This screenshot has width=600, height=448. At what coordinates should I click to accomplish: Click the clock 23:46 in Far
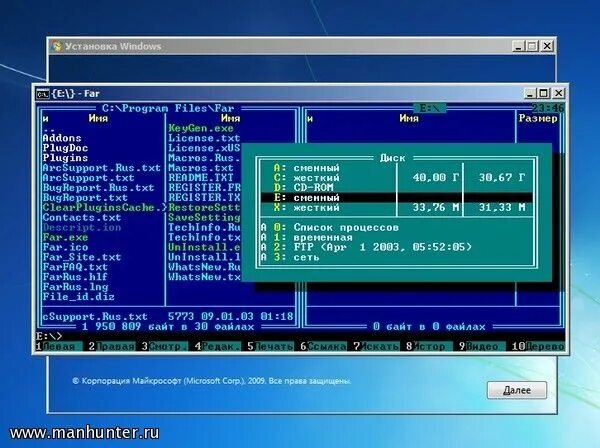pyautogui.click(x=548, y=108)
